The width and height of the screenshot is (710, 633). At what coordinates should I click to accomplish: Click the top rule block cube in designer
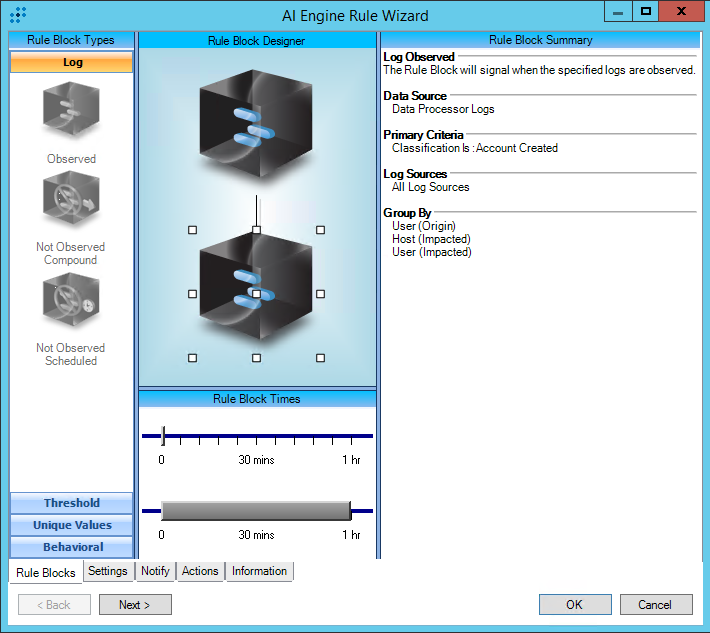pos(256,124)
